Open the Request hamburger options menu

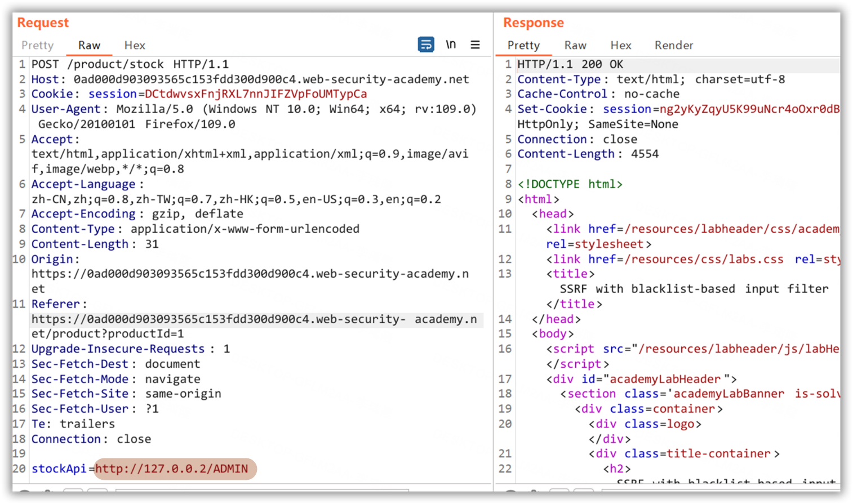(475, 44)
